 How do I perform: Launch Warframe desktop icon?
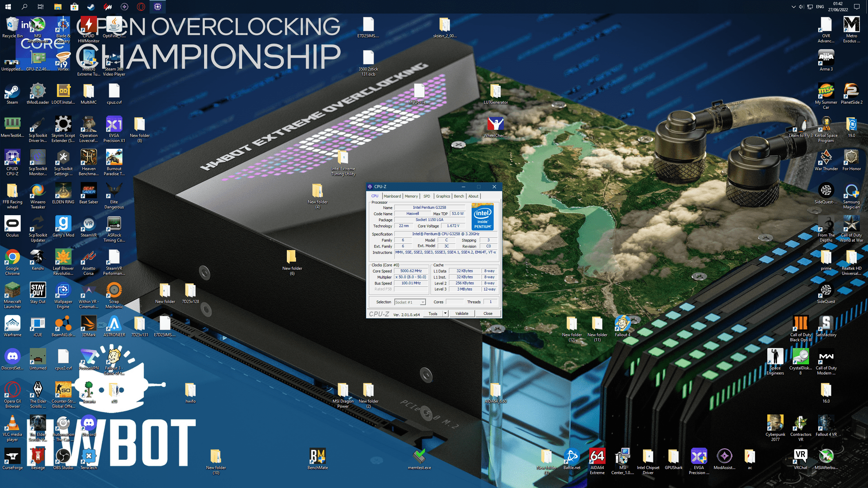(12, 326)
